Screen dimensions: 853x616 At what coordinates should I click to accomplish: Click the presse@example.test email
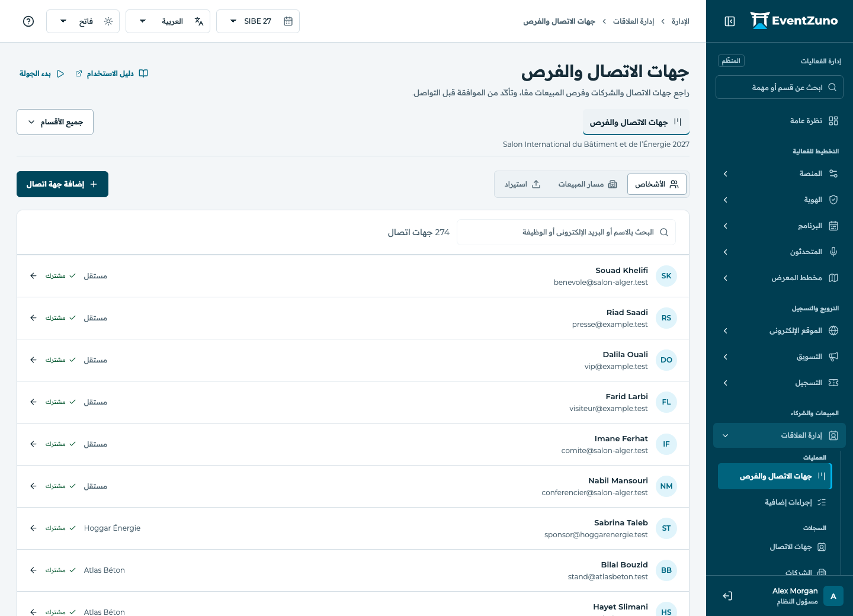coord(610,325)
